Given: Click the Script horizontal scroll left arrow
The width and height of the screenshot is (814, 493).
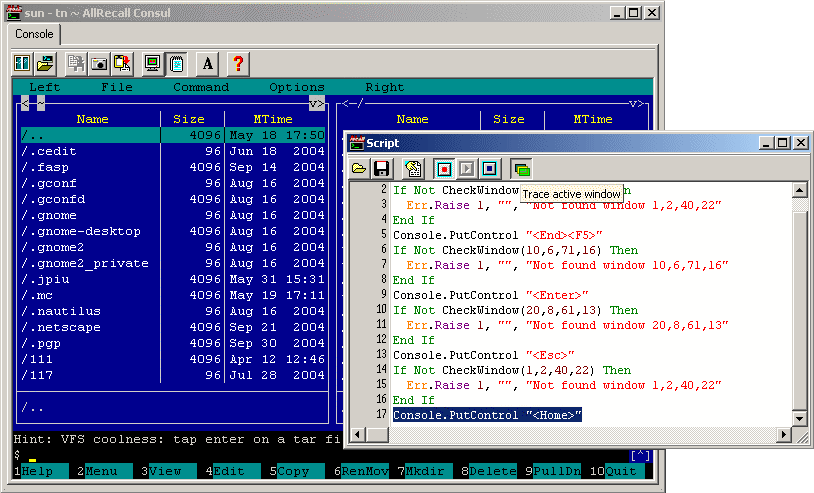Looking at the screenshot, I should (x=357, y=434).
